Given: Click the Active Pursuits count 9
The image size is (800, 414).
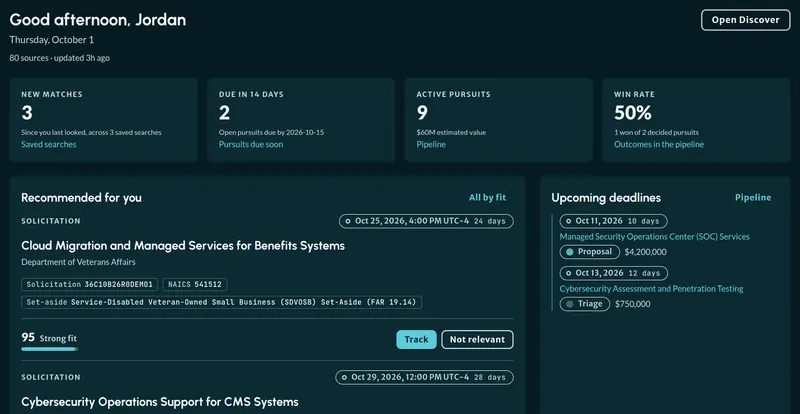Looking at the screenshot, I should tap(422, 113).
